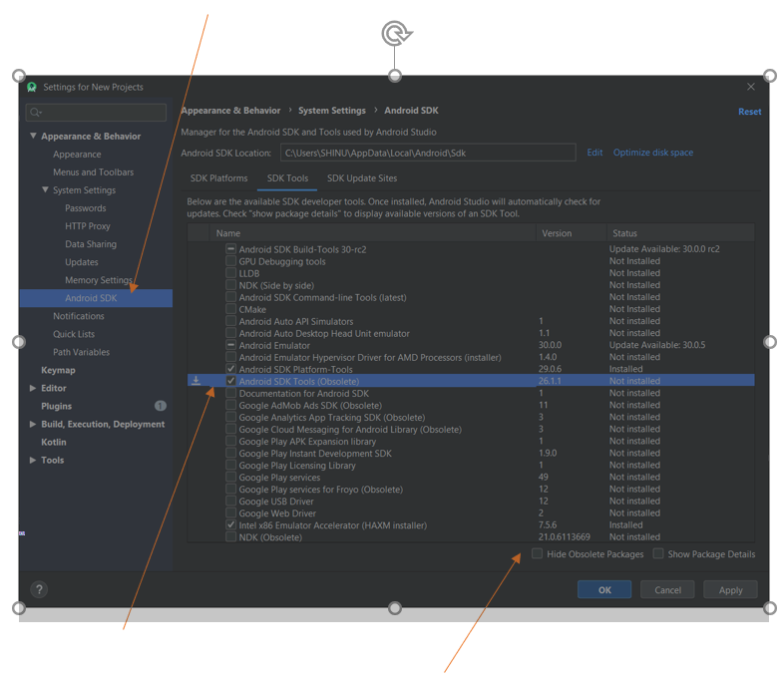This screenshot has width=784, height=676.
Task: Collapse the System Settings arrow
Action: point(45,189)
